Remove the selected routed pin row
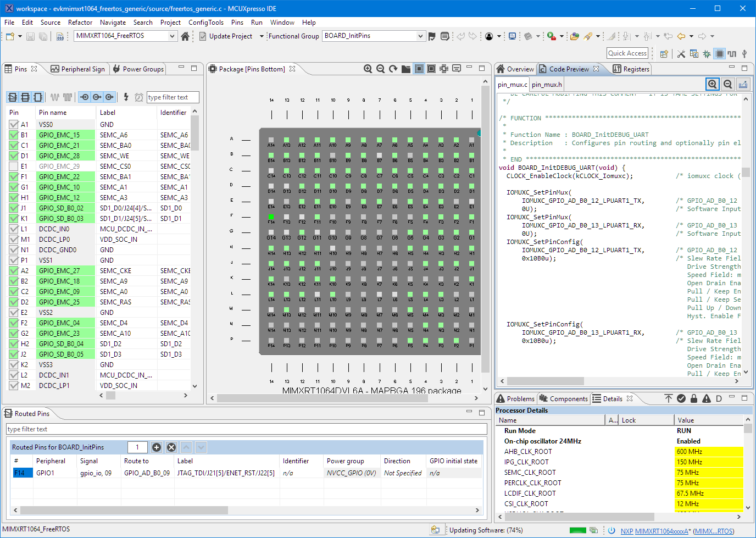756x538 pixels. coord(171,447)
